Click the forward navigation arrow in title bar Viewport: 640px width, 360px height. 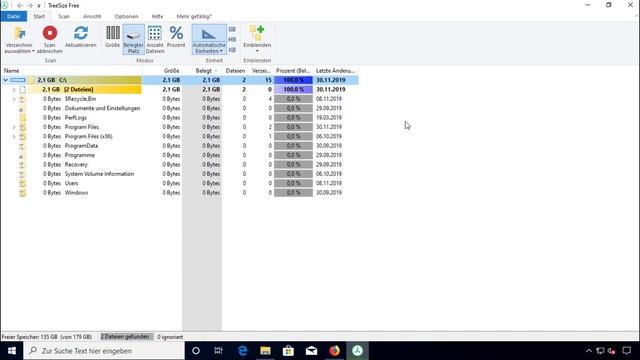[29, 6]
